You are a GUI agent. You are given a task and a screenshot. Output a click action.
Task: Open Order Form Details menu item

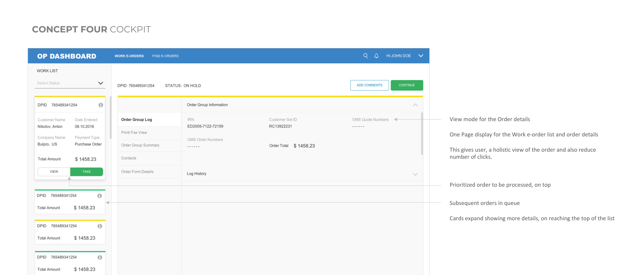coord(149,172)
